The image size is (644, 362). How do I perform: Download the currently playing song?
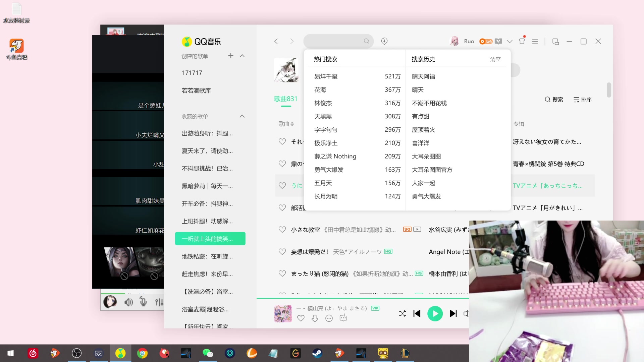tap(315, 318)
